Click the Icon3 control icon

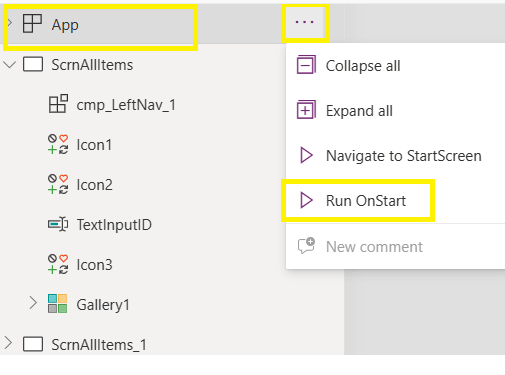(58, 264)
